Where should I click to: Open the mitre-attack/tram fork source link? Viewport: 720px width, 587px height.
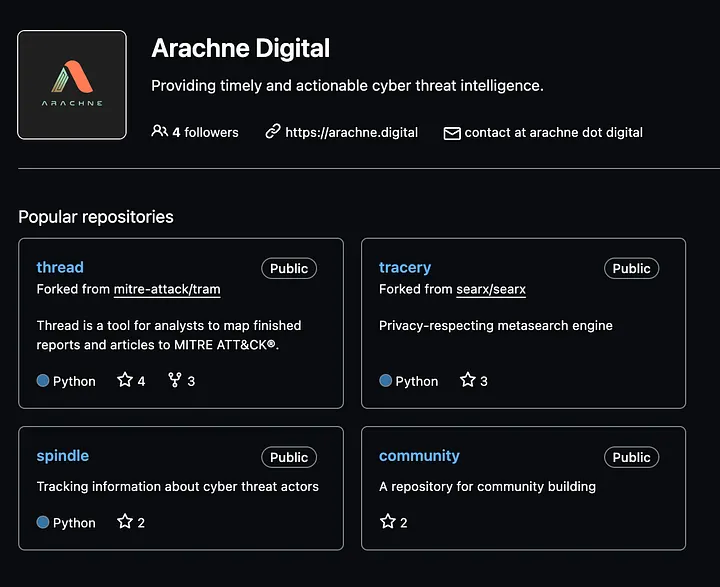pos(167,289)
